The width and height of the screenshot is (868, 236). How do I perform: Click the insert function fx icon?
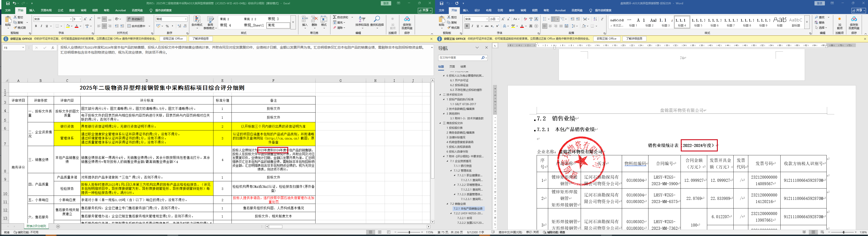pos(53,48)
